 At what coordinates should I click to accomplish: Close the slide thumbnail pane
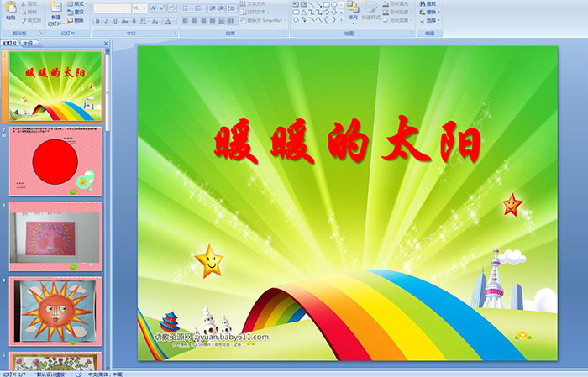[x=106, y=44]
